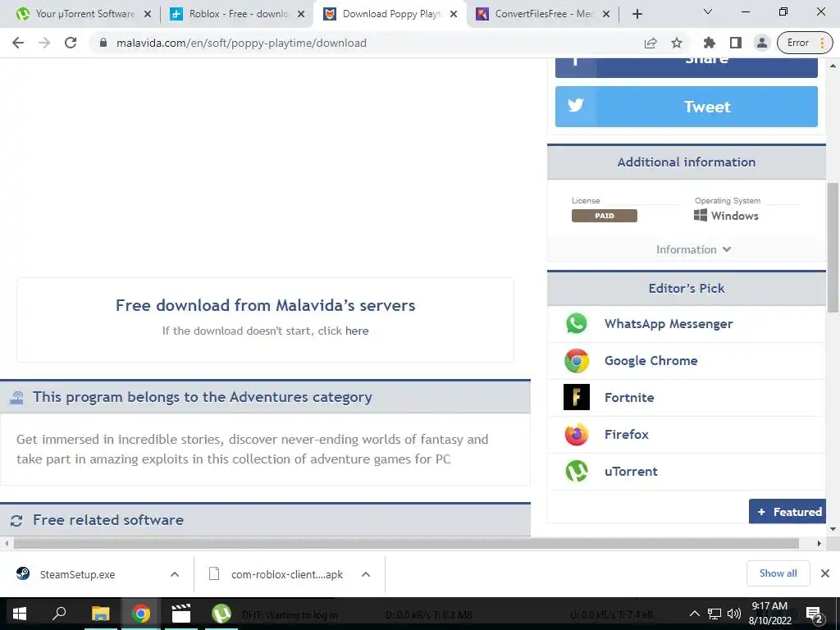This screenshot has width=840, height=630.
Task: Click the Windows operating system link
Action: pos(727,216)
